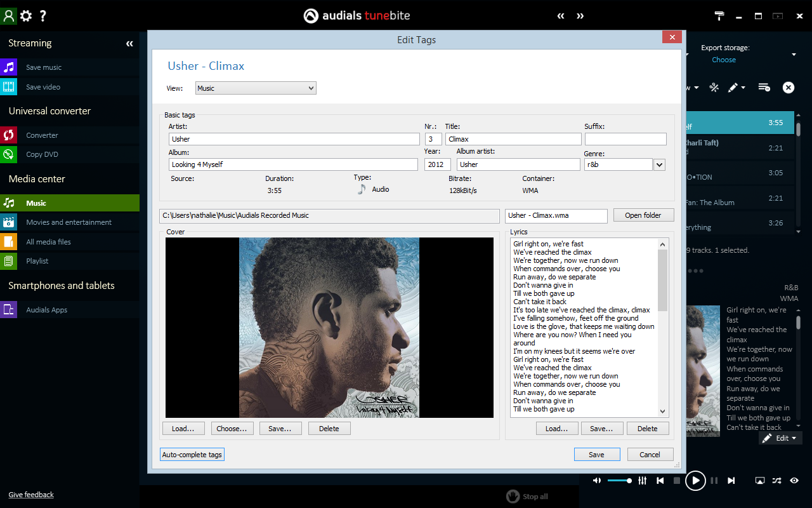
Task: Click Auto-complete tags button
Action: click(192, 455)
